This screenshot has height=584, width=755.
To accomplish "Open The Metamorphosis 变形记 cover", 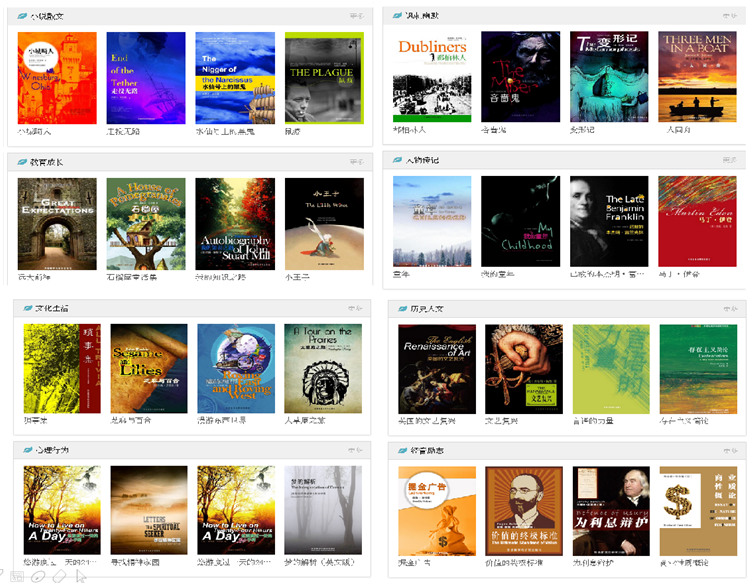I will [x=609, y=77].
